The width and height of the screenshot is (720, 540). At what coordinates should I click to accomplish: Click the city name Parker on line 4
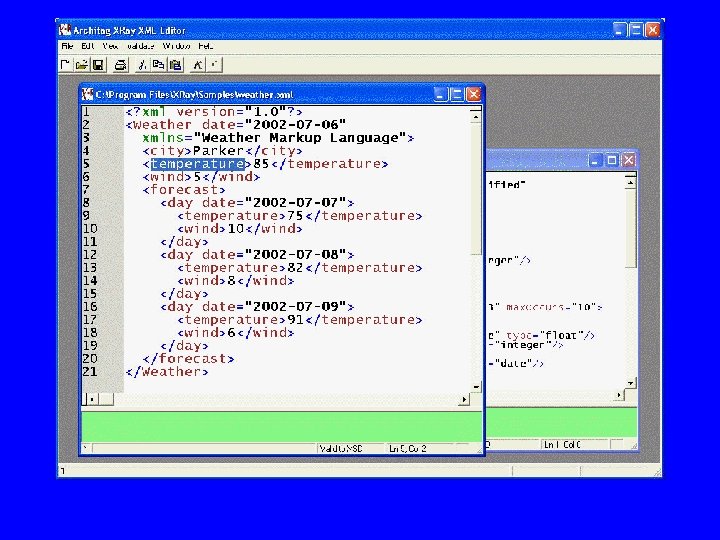[218, 151]
